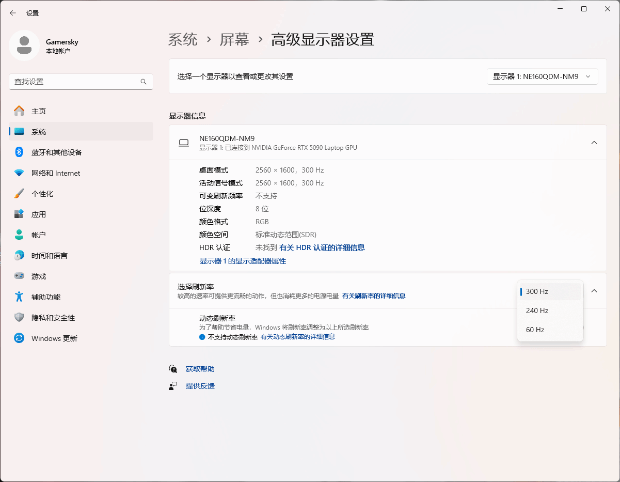
Task: Click the get help headset icon
Action: [173, 369]
